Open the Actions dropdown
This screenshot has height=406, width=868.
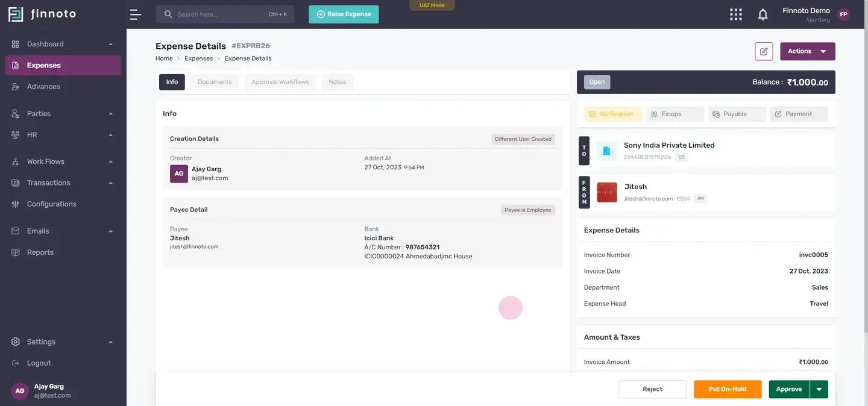click(x=808, y=51)
